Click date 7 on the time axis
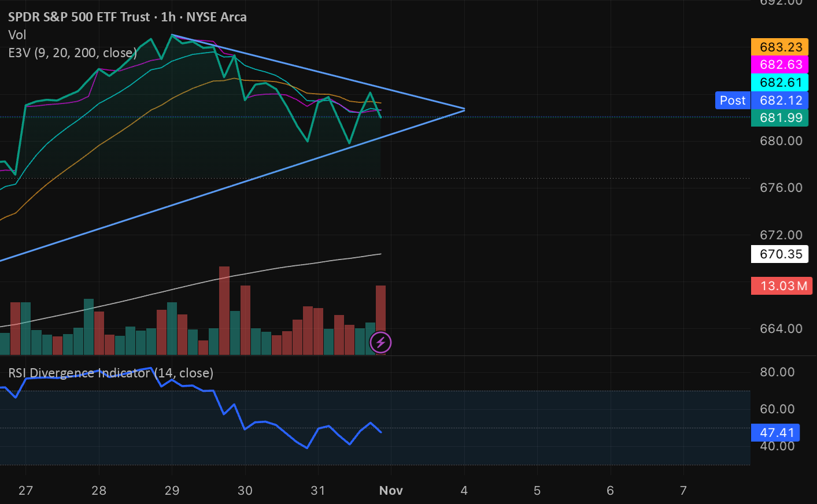 pyautogui.click(x=683, y=490)
